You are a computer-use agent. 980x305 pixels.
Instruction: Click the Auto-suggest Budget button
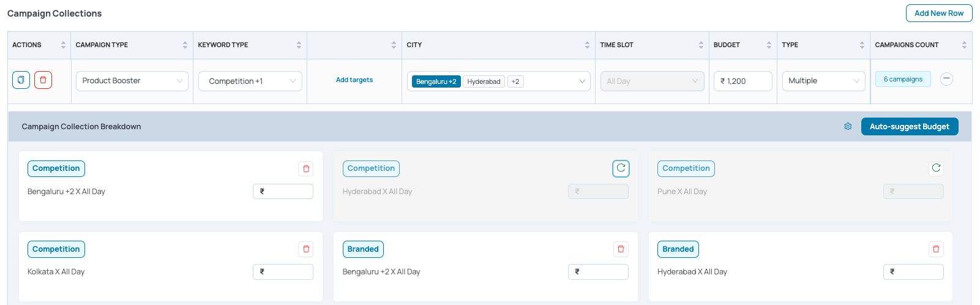pyautogui.click(x=910, y=126)
